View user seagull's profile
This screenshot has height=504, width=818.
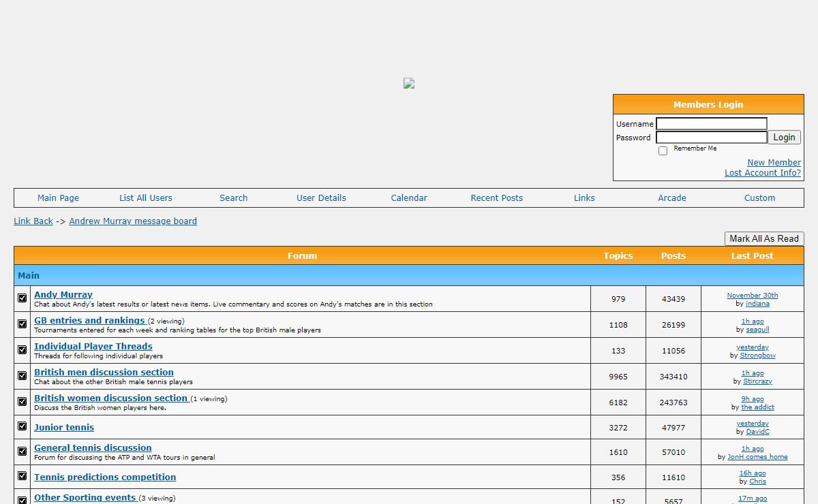click(757, 329)
